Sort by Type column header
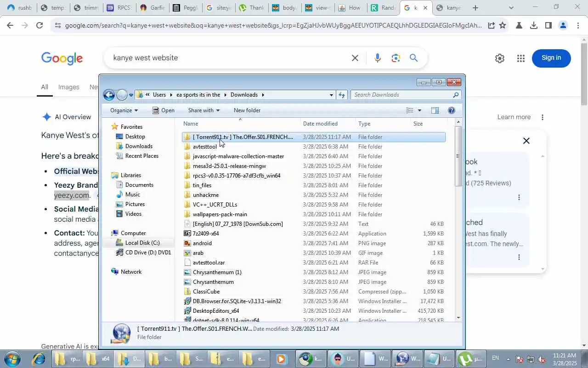 coord(383,124)
